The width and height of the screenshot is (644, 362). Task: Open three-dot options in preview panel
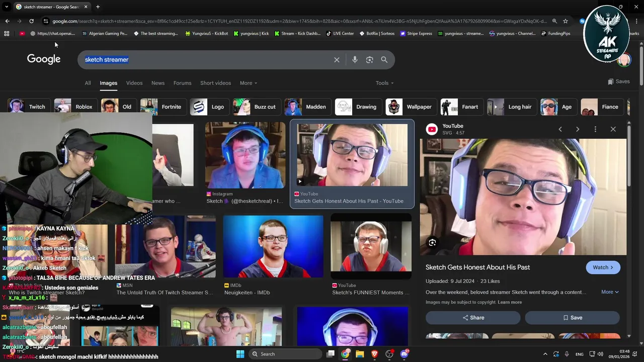point(595,129)
